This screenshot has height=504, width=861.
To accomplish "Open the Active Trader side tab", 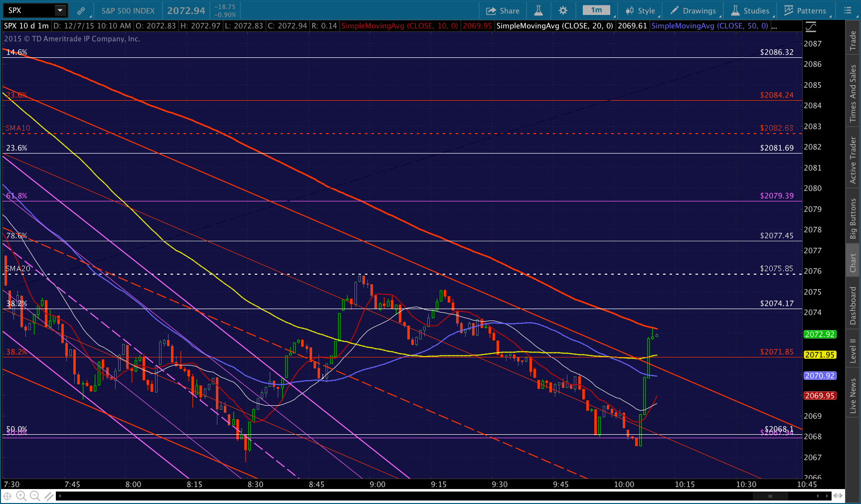I will coord(853,160).
